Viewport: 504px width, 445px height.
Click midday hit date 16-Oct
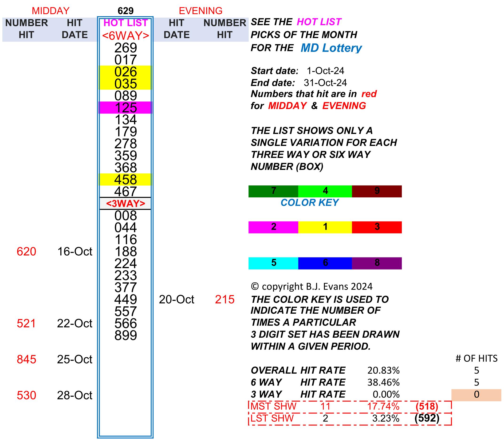tap(75, 252)
